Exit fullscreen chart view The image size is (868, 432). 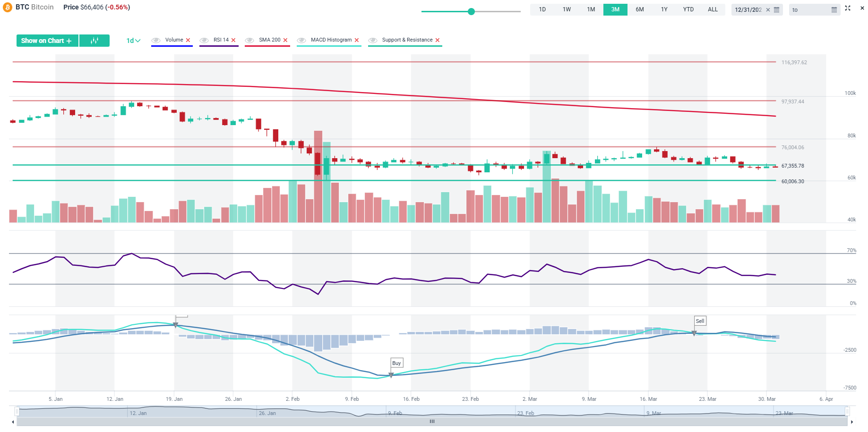pos(848,8)
